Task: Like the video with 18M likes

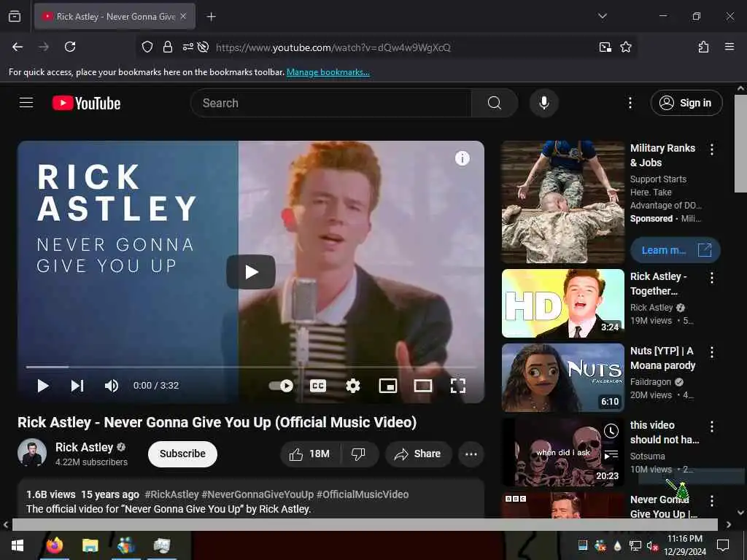Action: [310, 454]
